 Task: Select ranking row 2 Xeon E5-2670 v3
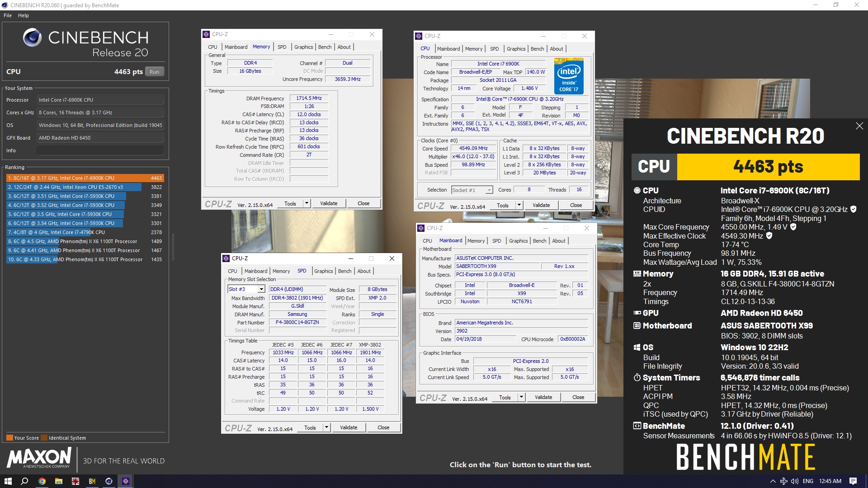coord(85,187)
